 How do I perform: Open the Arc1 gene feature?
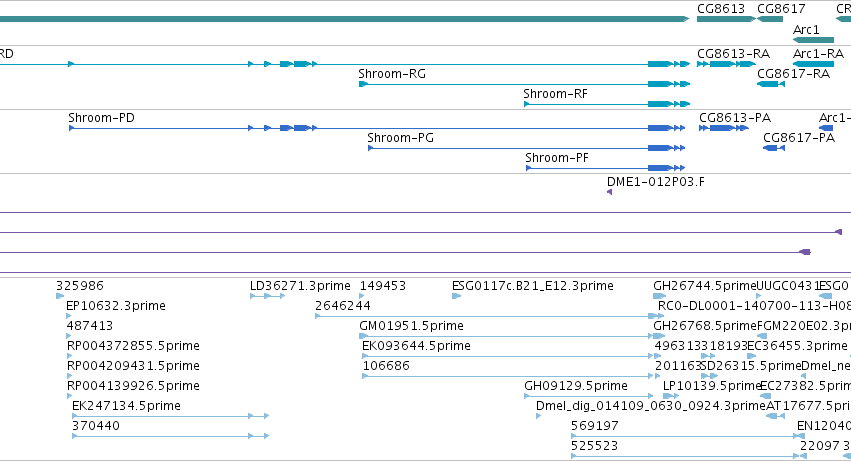click(806, 29)
